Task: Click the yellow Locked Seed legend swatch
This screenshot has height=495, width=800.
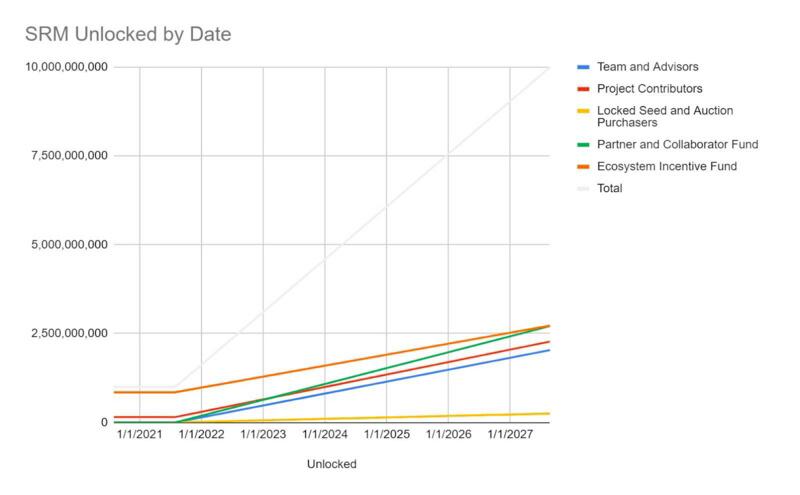Action: (583, 111)
